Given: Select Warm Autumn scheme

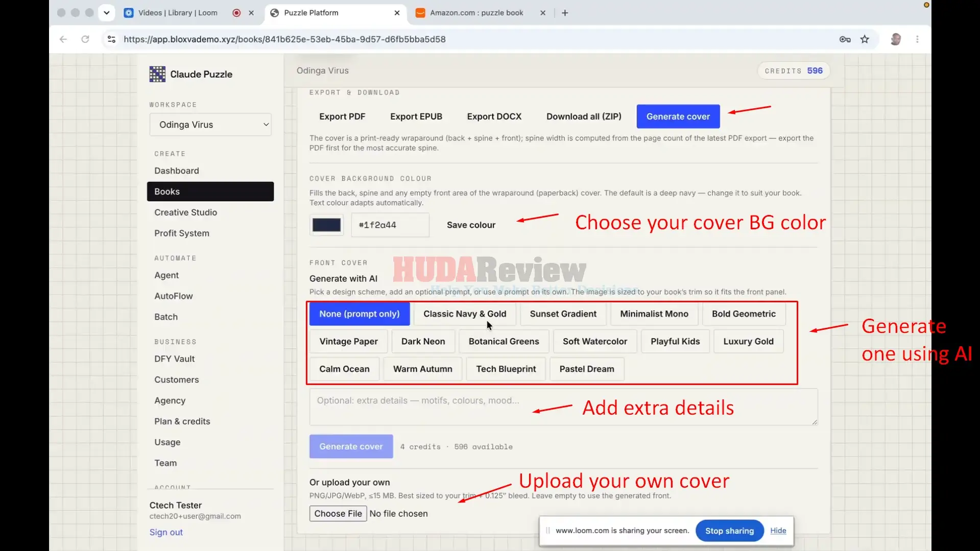Looking at the screenshot, I should 423,369.
